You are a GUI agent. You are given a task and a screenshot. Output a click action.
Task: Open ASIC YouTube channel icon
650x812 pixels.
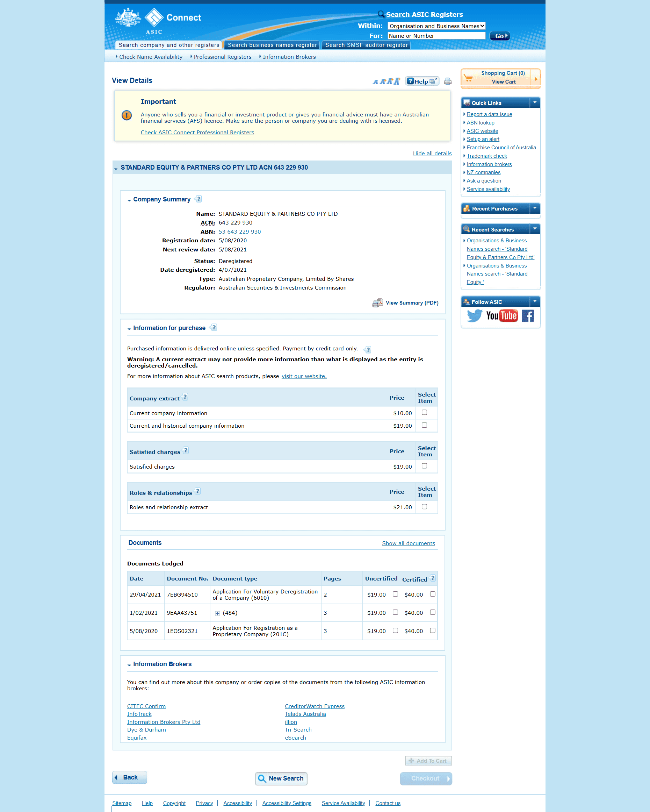pos(502,316)
